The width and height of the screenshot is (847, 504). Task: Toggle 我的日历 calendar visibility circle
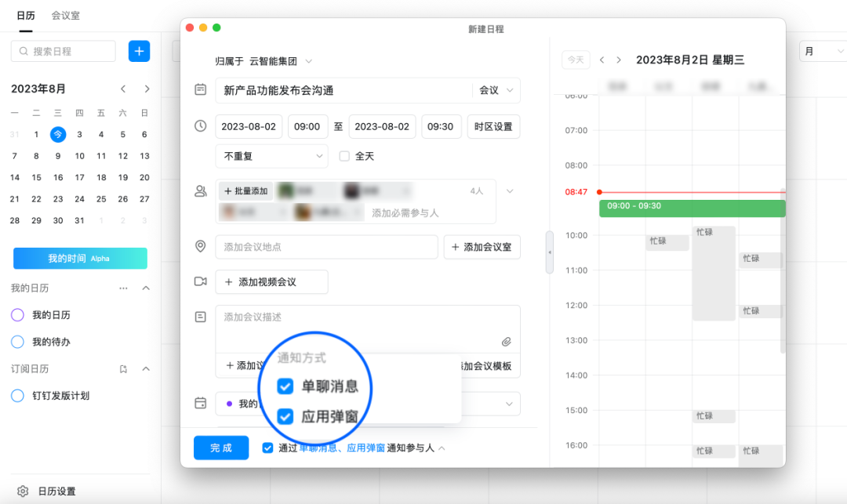pyautogui.click(x=17, y=315)
